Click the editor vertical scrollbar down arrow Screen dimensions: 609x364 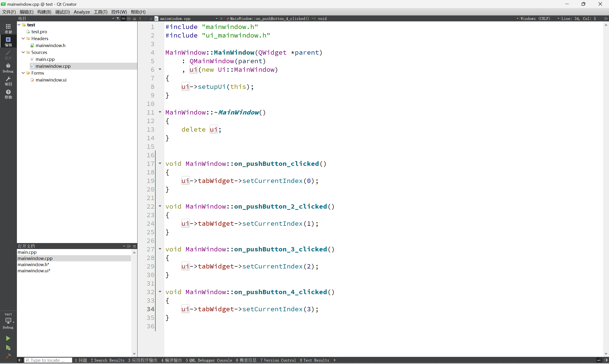click(x=606, y=354)
